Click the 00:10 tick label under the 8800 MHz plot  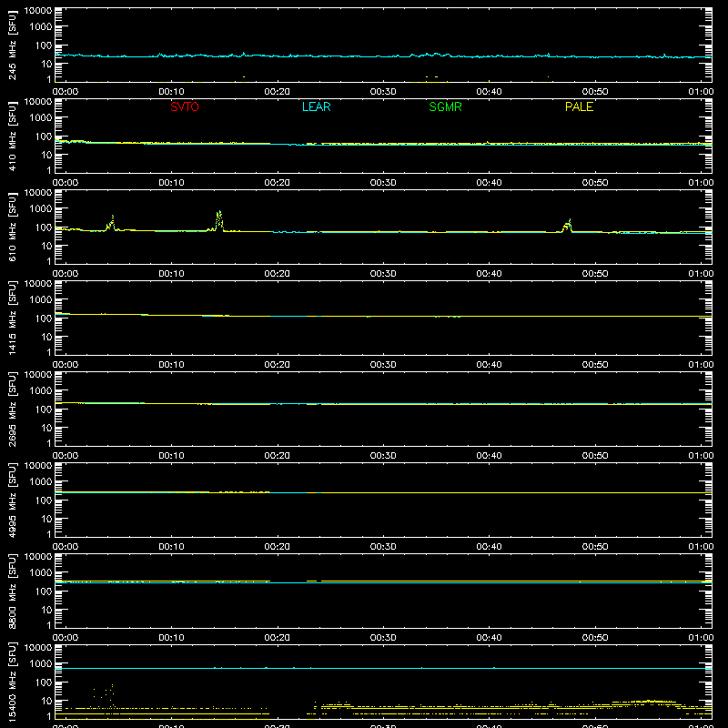click(x=171, y=638)
